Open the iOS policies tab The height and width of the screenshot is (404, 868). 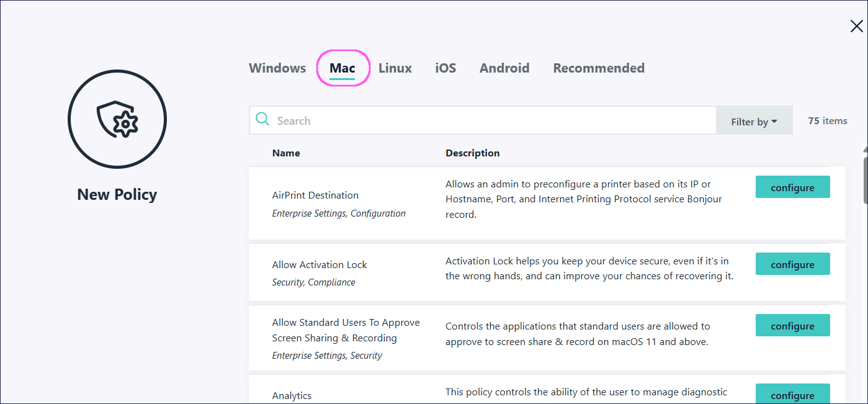coord(445,68)
